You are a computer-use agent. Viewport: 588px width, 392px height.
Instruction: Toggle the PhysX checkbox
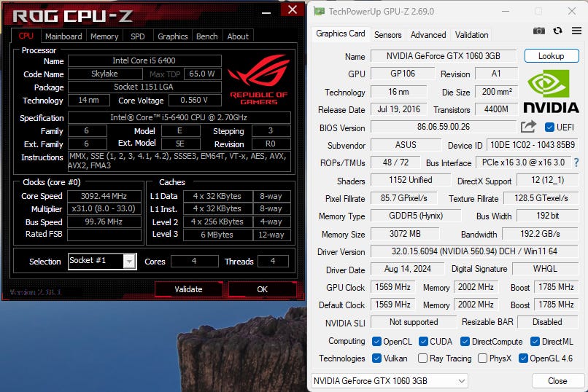coord(483,358)
